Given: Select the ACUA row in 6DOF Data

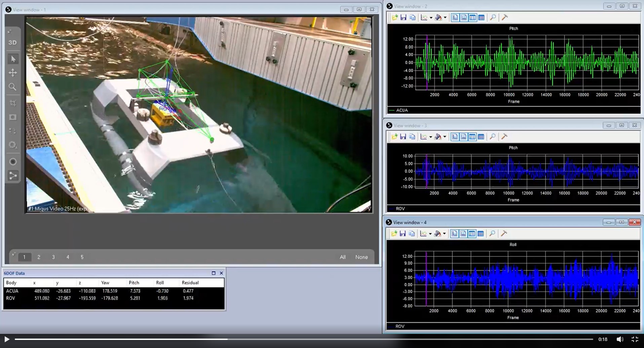Looking at the screenshot, I should point(114,291).
